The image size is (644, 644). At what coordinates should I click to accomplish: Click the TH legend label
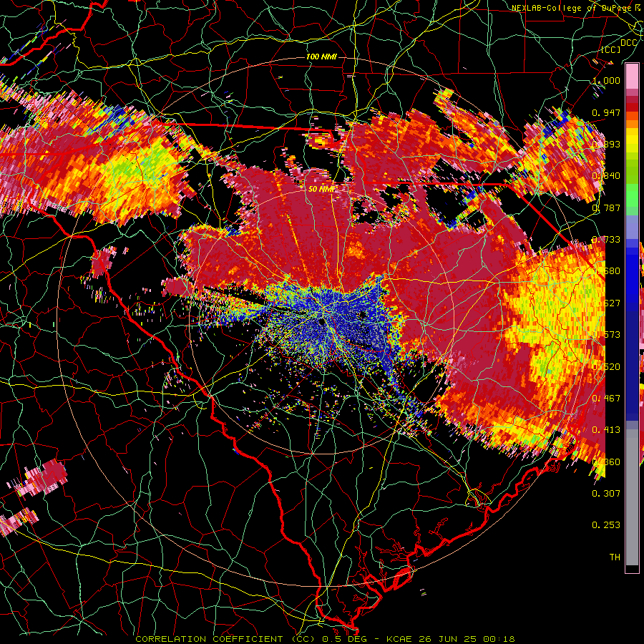(x=615, y=557)
